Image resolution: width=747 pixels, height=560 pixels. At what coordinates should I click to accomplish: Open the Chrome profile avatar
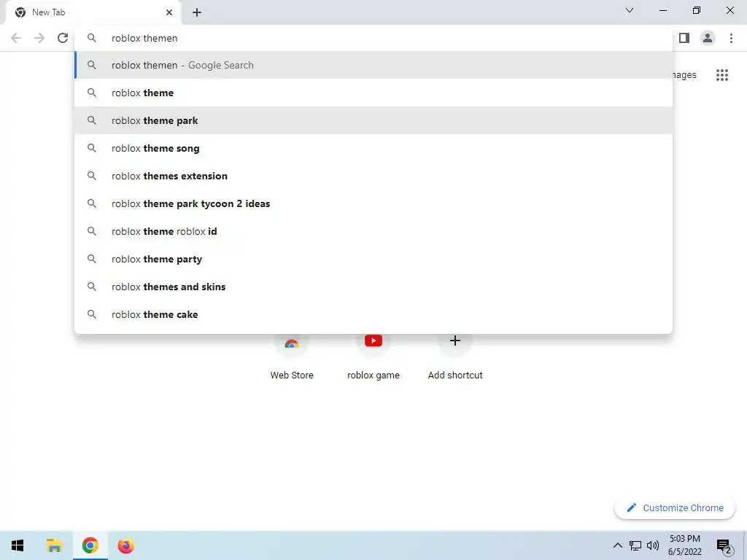(708, 38)
